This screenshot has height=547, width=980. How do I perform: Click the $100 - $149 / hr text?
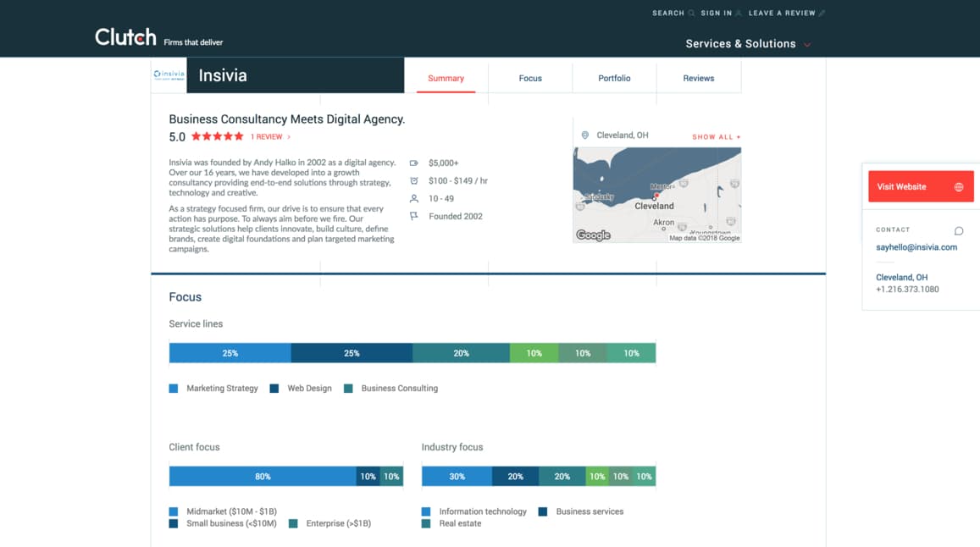(x=458, y=180)
